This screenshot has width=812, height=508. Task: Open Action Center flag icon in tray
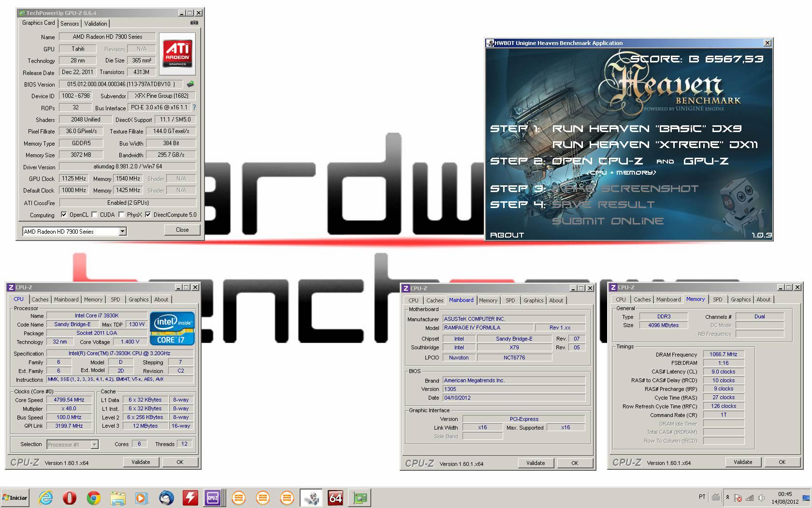tap(738, 497)
